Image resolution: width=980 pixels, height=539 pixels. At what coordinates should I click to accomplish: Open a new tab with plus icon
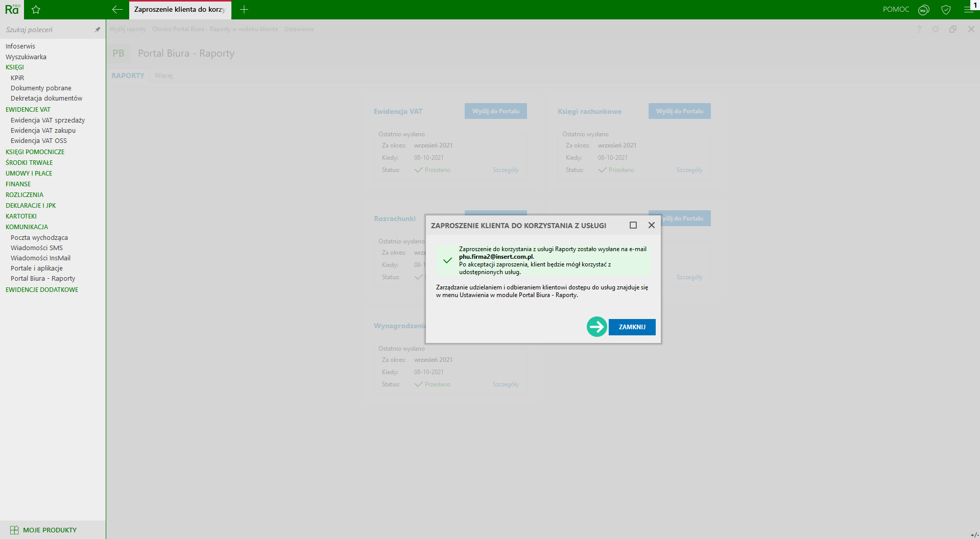(244, 9)
